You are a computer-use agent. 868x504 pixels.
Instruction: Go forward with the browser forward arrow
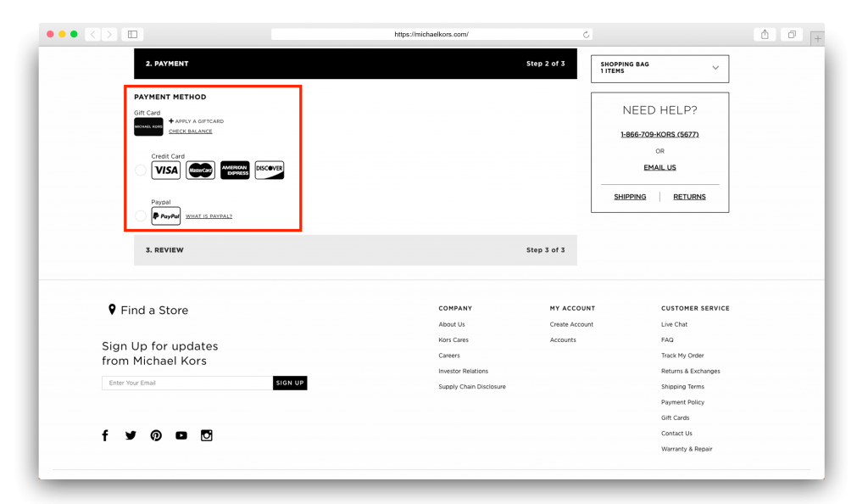(x=109, y=34)
